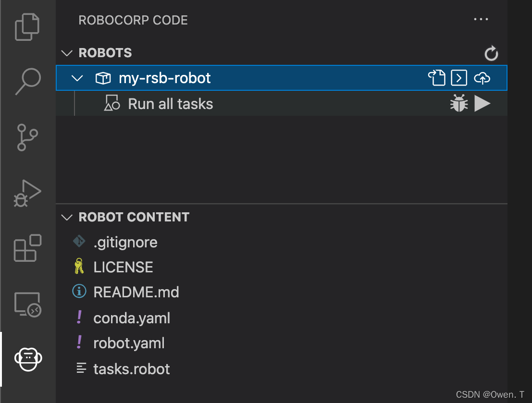Collapse the ROBOT CONTENT section
The height and width of the screenshot is (403, 532).
coord(67,217)
